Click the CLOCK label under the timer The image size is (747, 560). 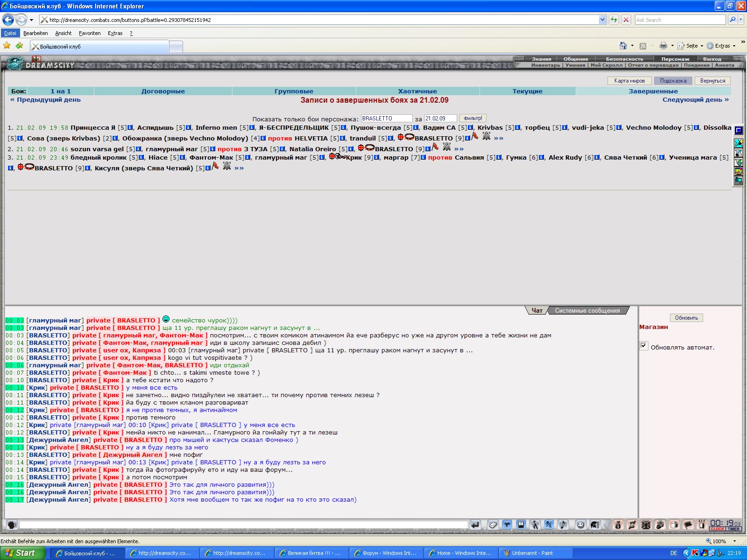click(x=717, y=529)
